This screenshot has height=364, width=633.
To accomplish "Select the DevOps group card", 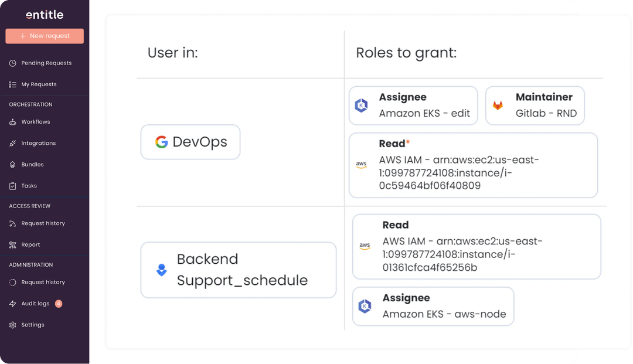I will [x=190, y=142].
